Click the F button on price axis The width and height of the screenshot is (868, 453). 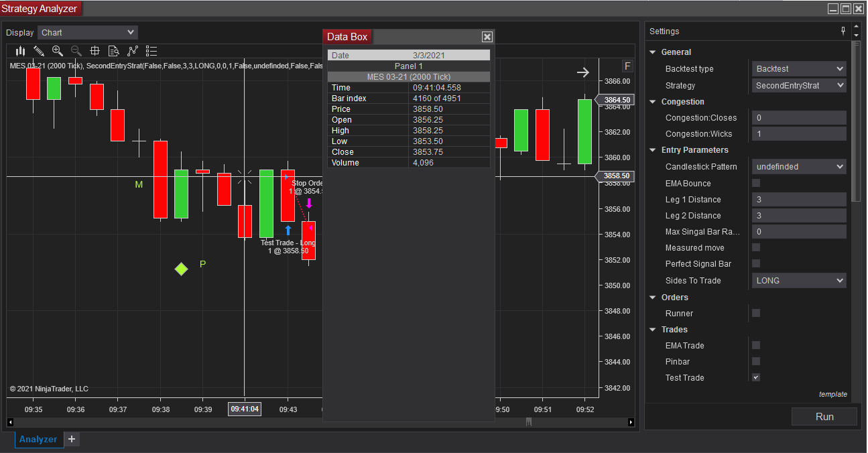click(627, 66)
